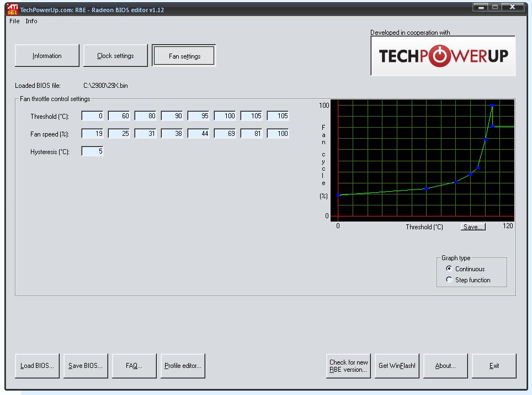Click Get WinFlash button
532x395 pixels.
click(397, 366)
